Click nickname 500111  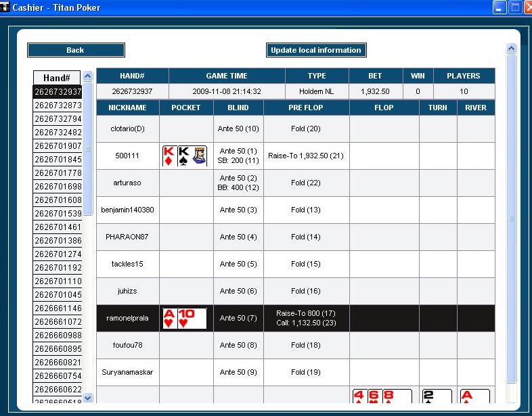pos(127,156)
